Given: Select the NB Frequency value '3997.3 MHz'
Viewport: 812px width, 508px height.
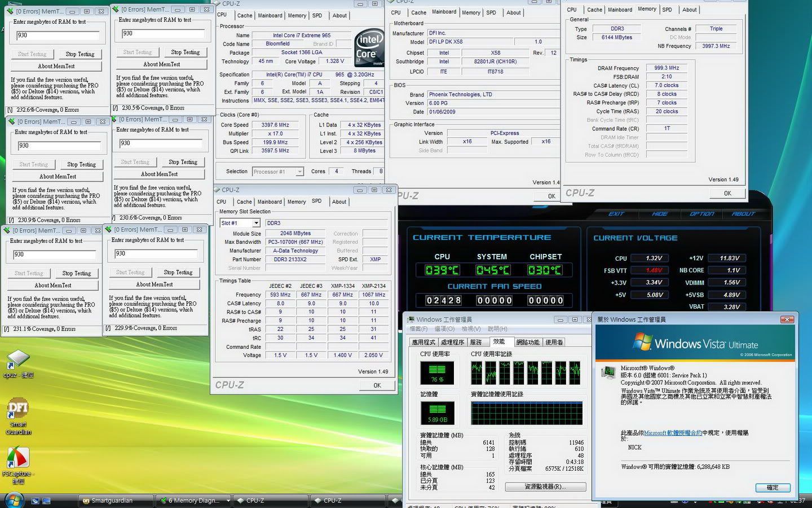Looking at the screenshot, I should coord(716,46).
